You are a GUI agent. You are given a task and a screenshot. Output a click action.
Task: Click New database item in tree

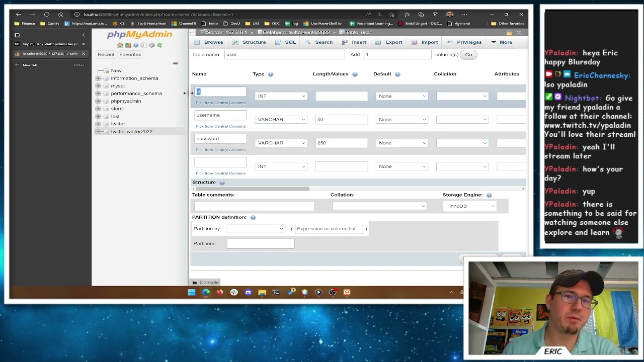[116, 71]
